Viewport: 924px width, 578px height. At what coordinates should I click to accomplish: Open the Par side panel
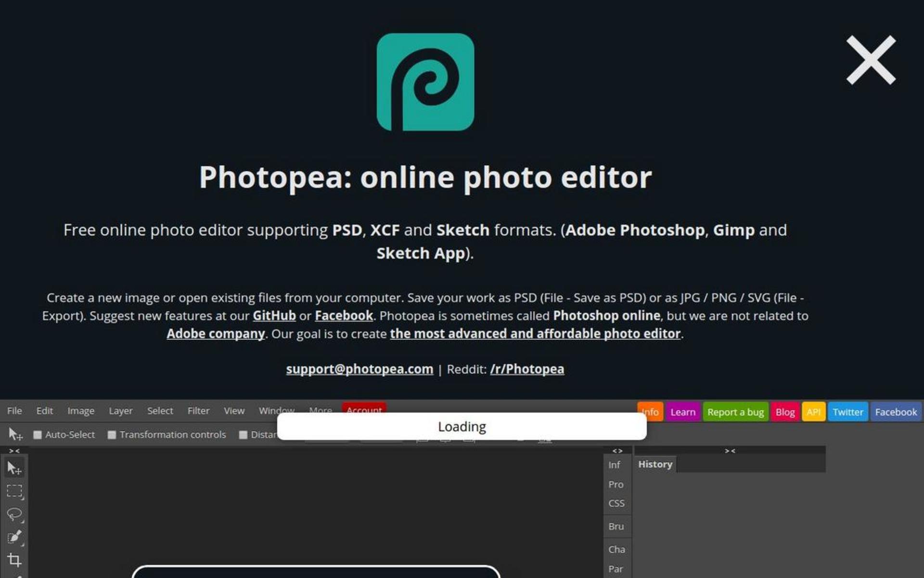pyautogui.click(x=616, y=569)
